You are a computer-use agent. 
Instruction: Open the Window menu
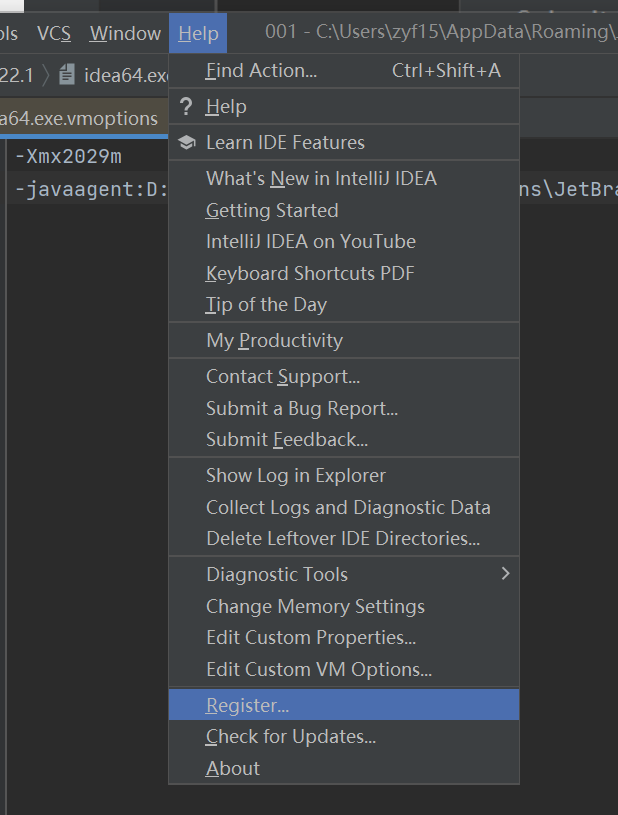125,34
